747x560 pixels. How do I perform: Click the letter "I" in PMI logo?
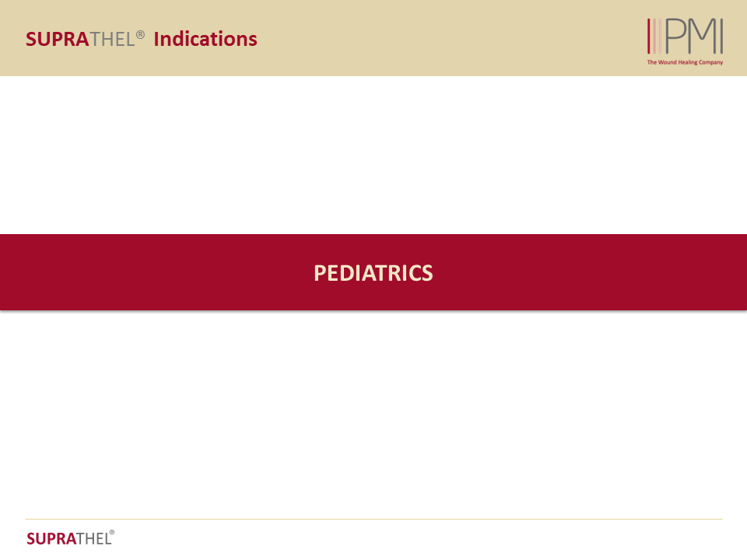pos(720,37)
